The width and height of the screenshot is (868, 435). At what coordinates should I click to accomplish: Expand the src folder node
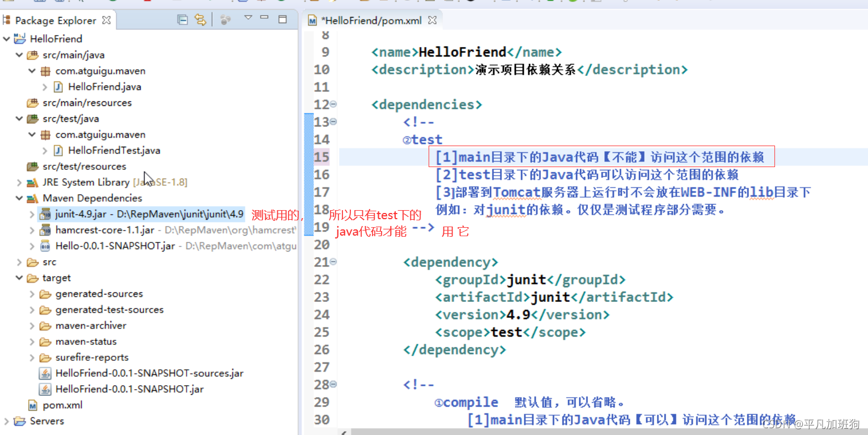click(19, 262)
